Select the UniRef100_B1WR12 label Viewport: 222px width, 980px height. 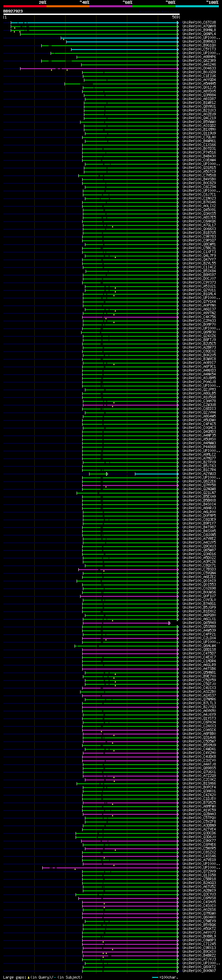click(x=199, y=103)
